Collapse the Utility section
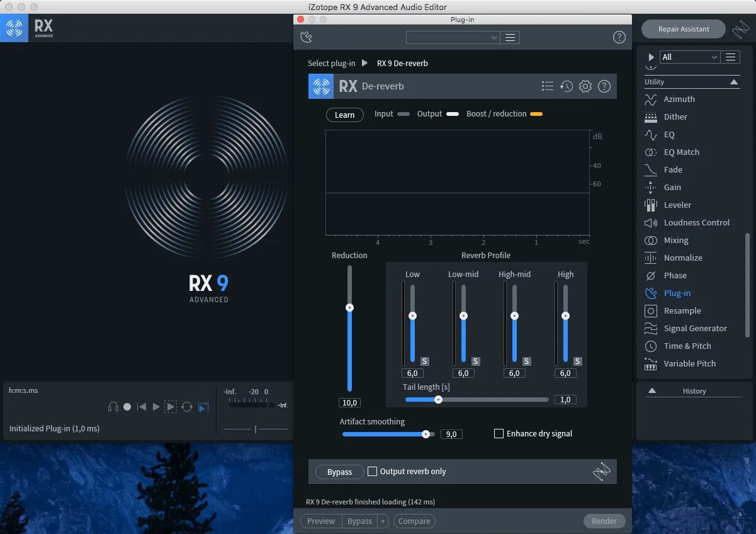Viewport: 756px width, 534px height. point(733,81)
